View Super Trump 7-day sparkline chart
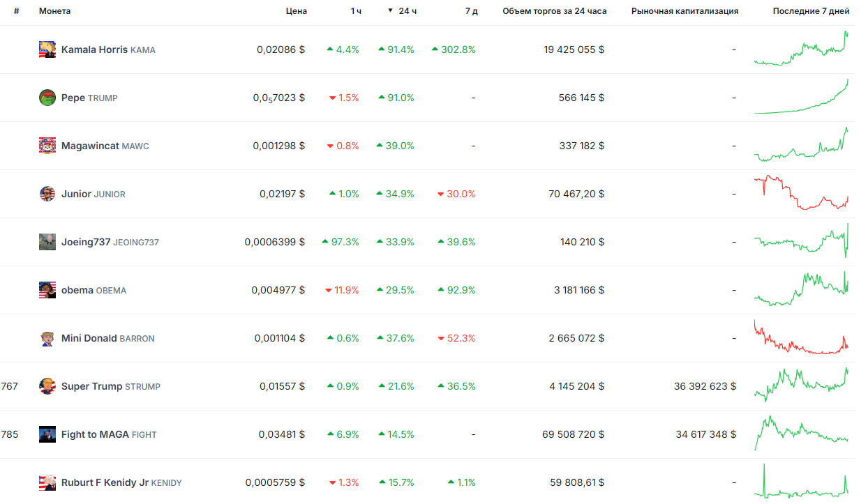This screenshot has height=504, width=868. pos(802,385)
